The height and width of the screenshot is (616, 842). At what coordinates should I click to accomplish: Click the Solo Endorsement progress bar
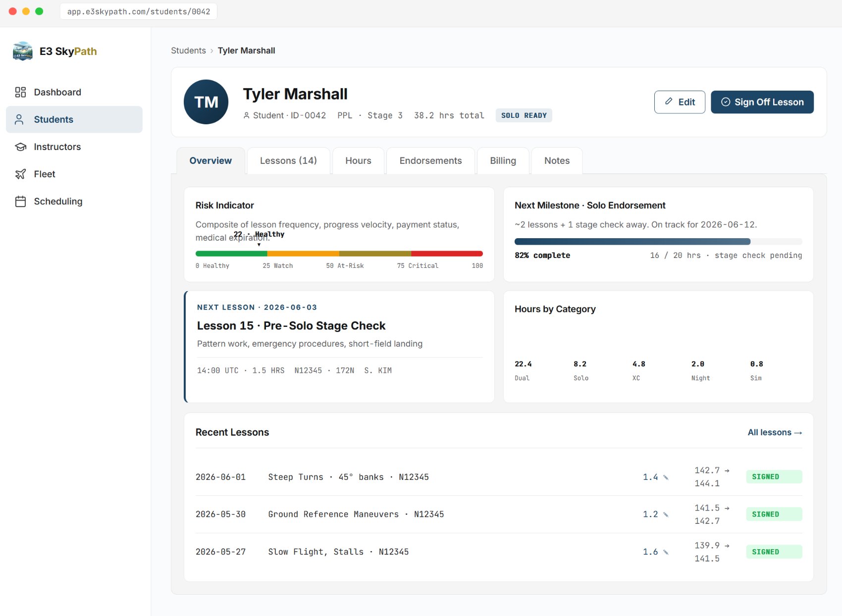pos(658,242)
